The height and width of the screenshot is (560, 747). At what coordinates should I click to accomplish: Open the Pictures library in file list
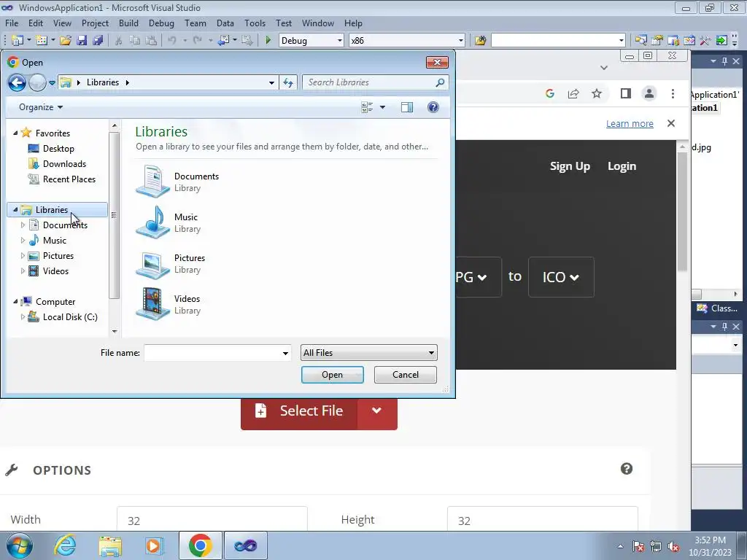pyautogui.click(x=171, y=263)
